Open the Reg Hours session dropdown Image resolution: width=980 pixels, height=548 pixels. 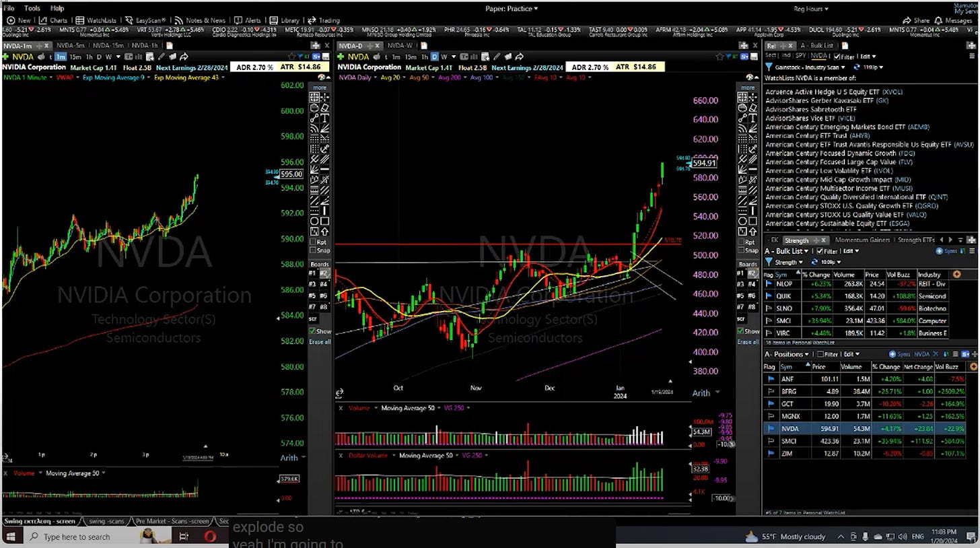click(811, 9)
